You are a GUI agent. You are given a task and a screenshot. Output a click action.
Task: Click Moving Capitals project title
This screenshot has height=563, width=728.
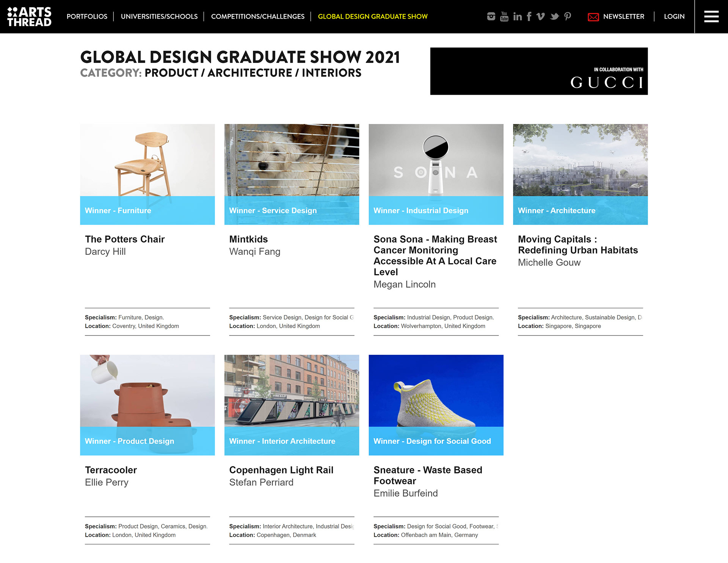point(578,245)
